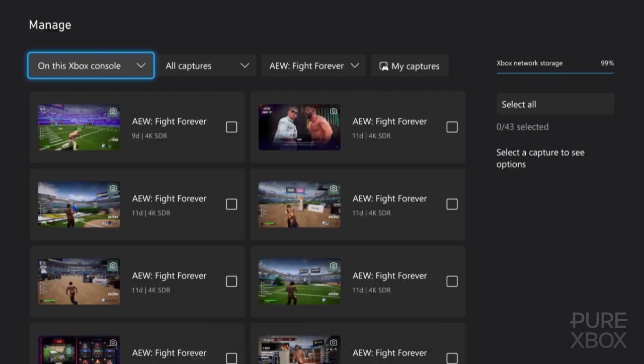Click the camera icon on the bottom-right capture
This screenshot has width=644, height=364.
click(334, 342)
